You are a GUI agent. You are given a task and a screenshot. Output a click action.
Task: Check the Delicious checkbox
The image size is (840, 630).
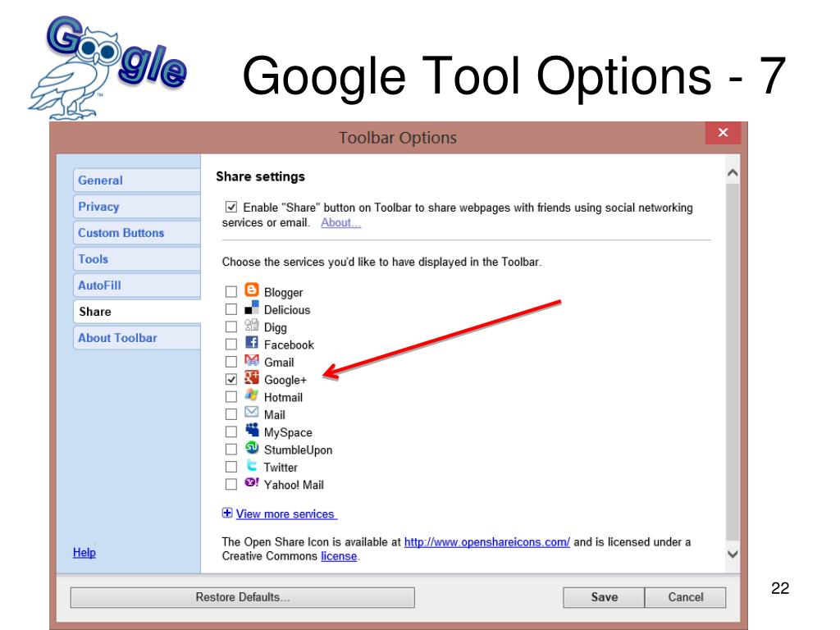pyautogui.click(x=231, y=309)
